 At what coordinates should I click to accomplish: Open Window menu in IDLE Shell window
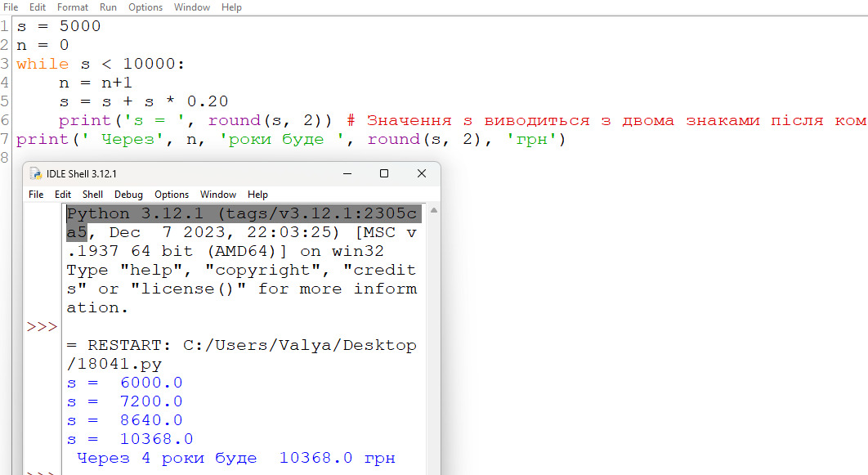pos(218,195)
